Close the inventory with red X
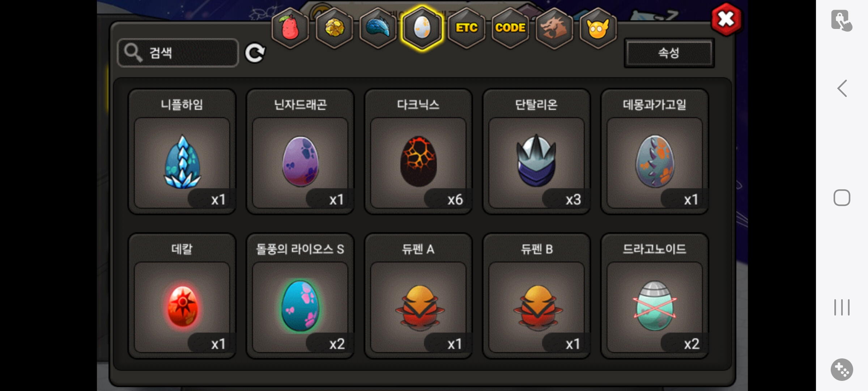The height and width of the screenshot is (391, 868). [x=726, y=19]
